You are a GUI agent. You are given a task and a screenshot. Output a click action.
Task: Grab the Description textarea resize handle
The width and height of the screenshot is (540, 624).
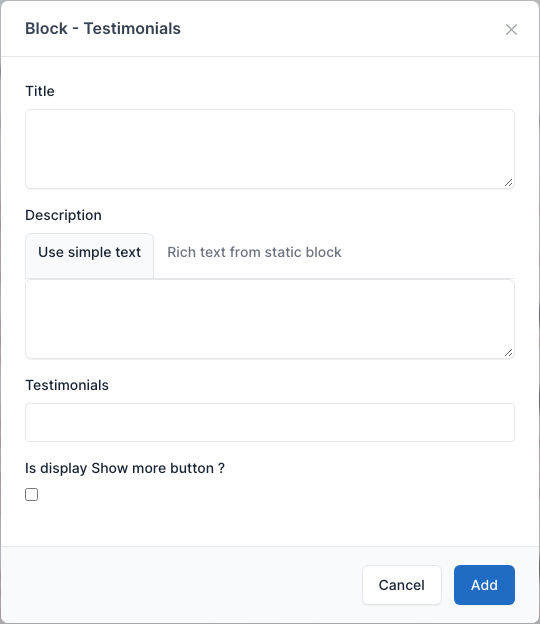(x=509, y=353)
